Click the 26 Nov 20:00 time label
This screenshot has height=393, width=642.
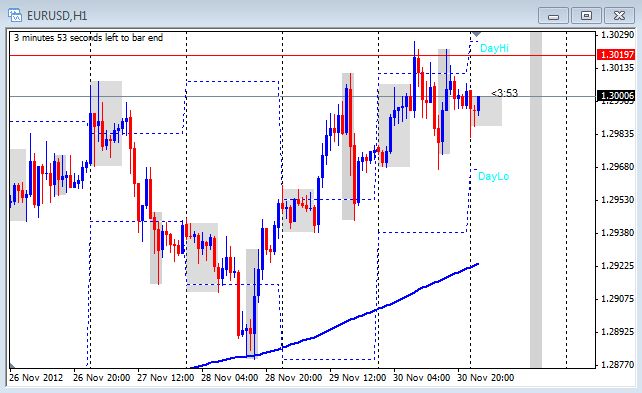coord(102,377)
